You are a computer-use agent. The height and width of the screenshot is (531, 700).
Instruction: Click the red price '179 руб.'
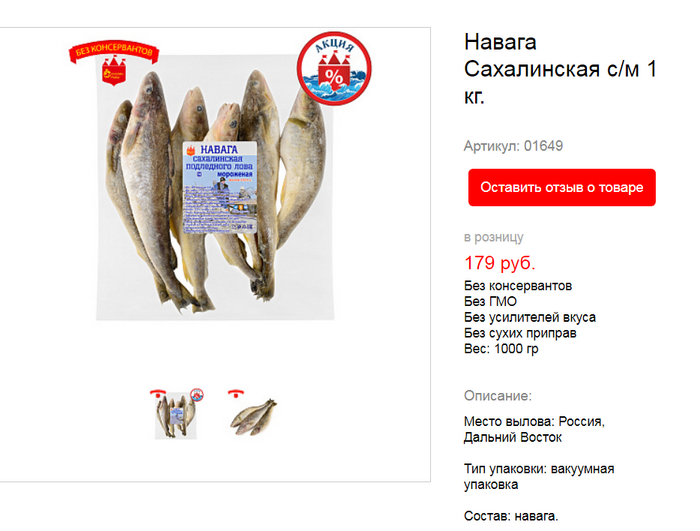tap(500, 263)
